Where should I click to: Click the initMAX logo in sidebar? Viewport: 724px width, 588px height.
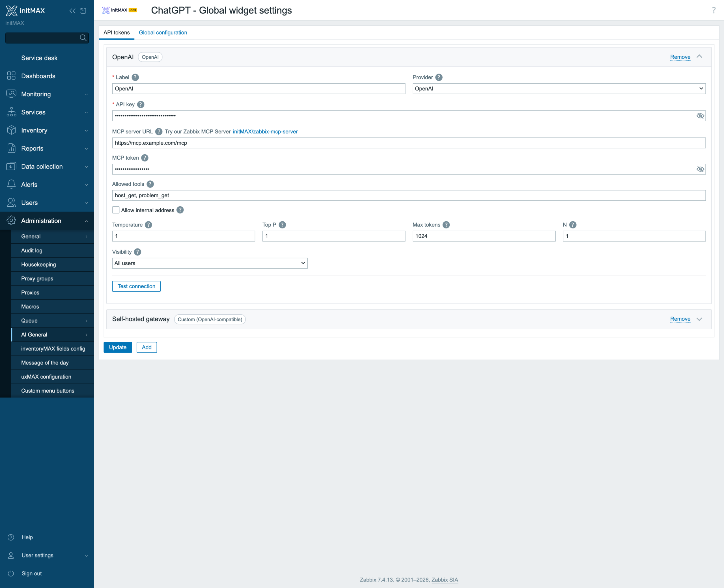pyautogui.click(x=25, y=10)
